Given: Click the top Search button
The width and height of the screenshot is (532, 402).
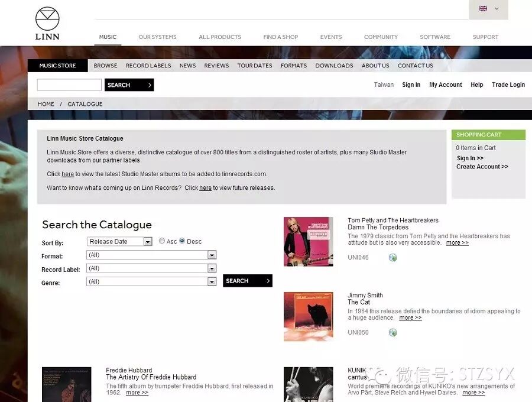Looking at the screenshot, I should (x=129, y=85).
